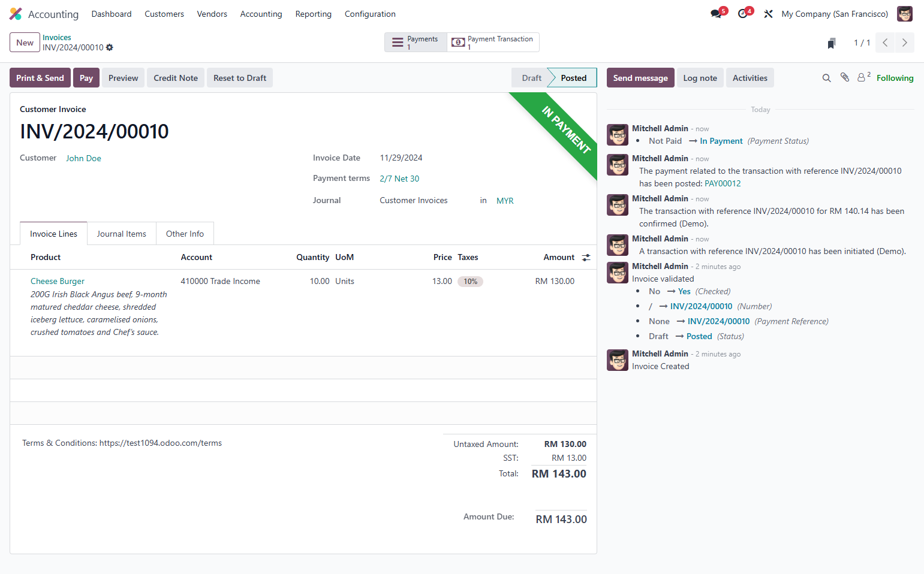Open the Cheese Burger product link
Screen dimensions: 924x574
click(58, 281)
